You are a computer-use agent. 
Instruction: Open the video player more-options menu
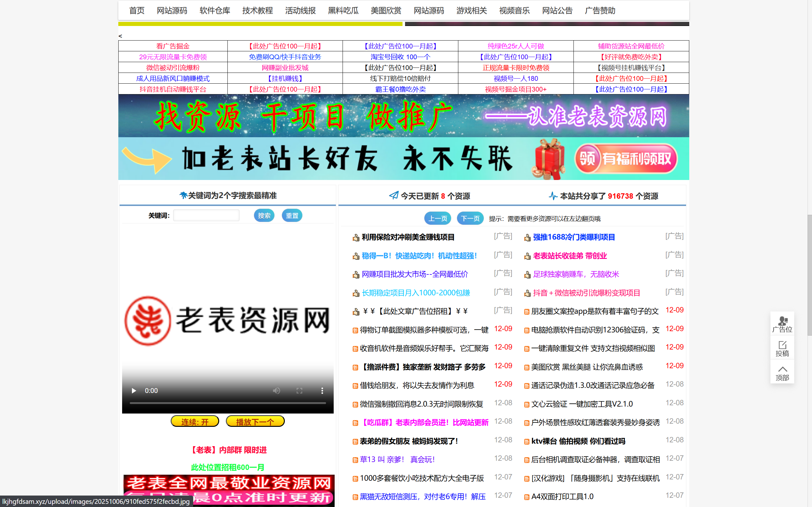click(322, 390)
